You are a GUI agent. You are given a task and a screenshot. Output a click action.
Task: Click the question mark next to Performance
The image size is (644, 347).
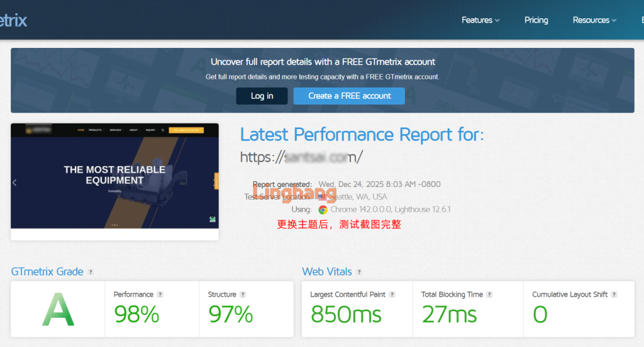pyautogui.click(x=160, y=295)
